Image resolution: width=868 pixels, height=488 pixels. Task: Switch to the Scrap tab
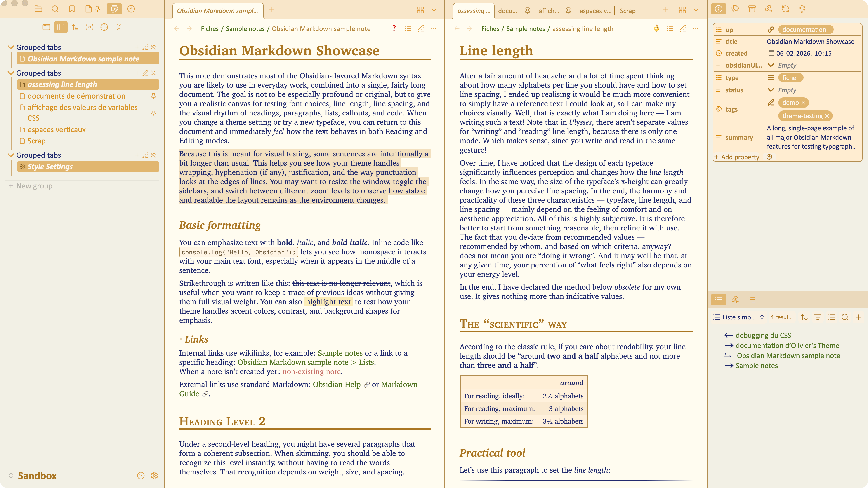tap(627, 11)
